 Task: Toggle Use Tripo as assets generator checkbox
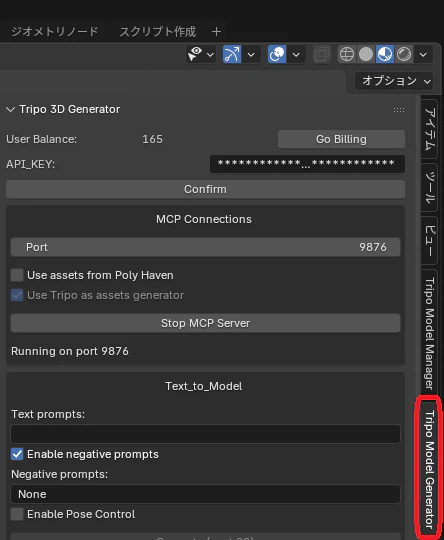[17, 295]
